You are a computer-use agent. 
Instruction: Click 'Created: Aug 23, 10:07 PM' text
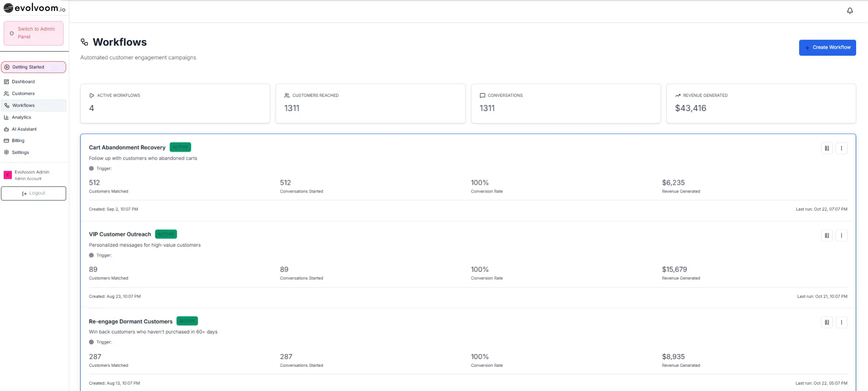115,297
